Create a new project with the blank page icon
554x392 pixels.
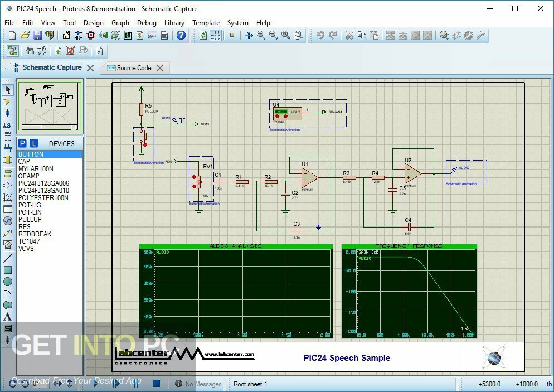12,35
